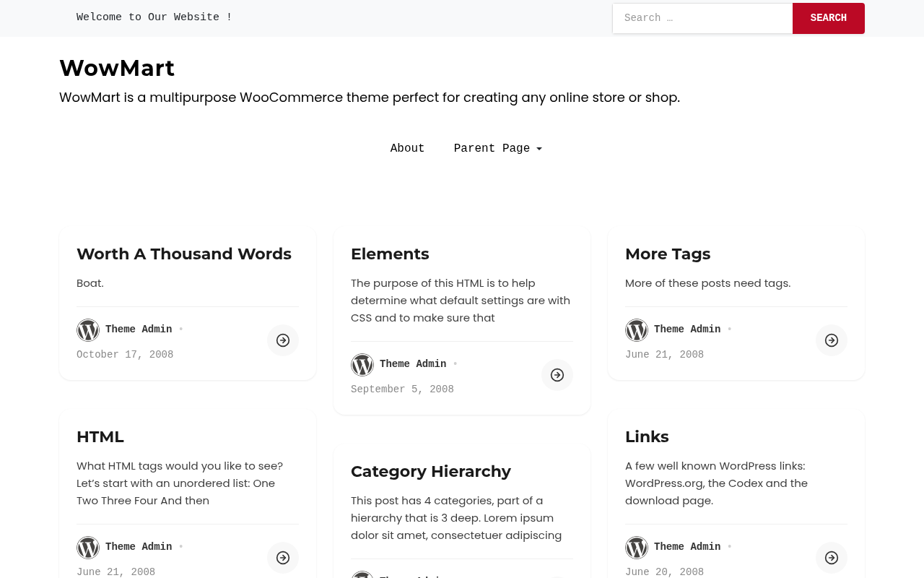Screen dimensions: 924x578
Task: Click the excerpt text Boat.
Action: coord(90,283)
